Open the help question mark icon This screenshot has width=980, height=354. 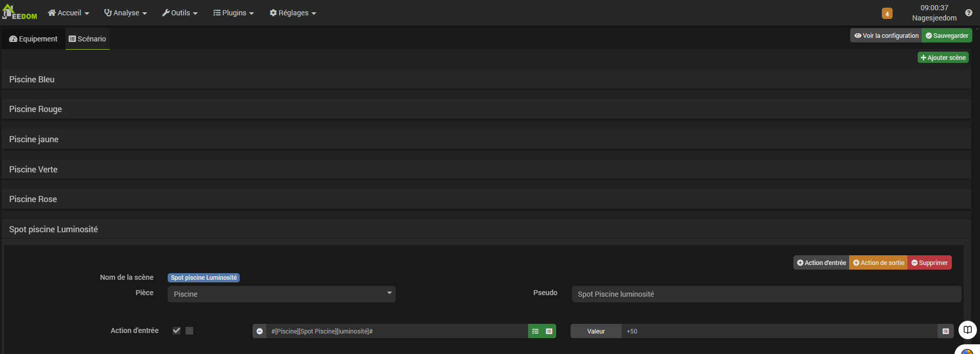pyautogui.click(x=968, y=13)
